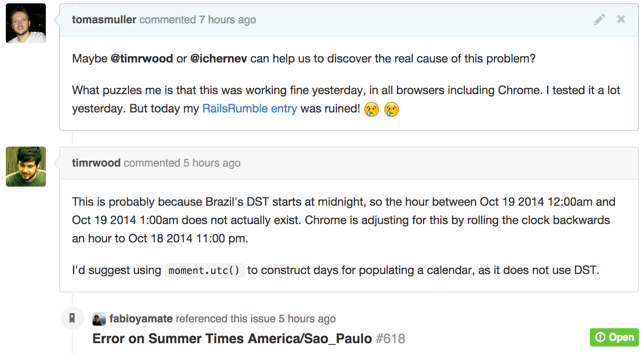Click the green Open status badge
Screen dimensions: 644x354
click(x=614, y=337)
